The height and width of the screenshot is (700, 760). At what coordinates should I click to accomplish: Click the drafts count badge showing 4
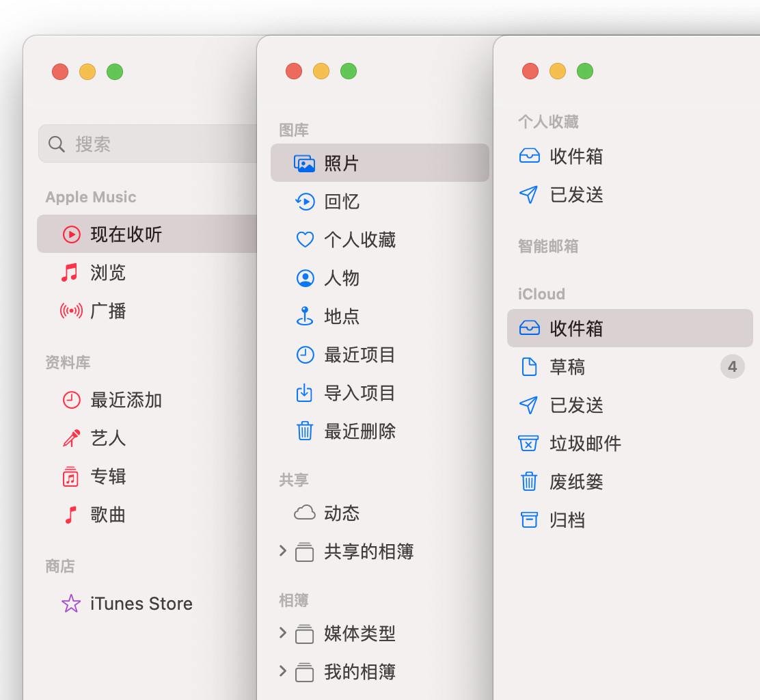point(732,367)
